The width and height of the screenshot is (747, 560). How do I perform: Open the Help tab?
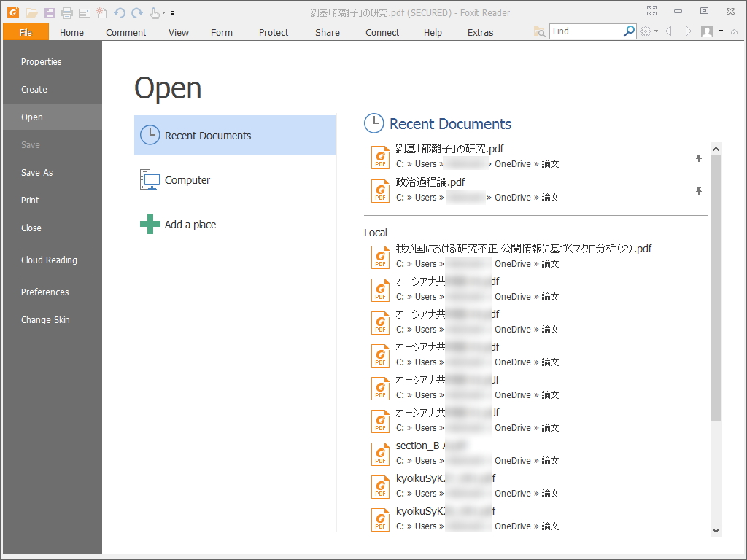click(x=433, y=32)
